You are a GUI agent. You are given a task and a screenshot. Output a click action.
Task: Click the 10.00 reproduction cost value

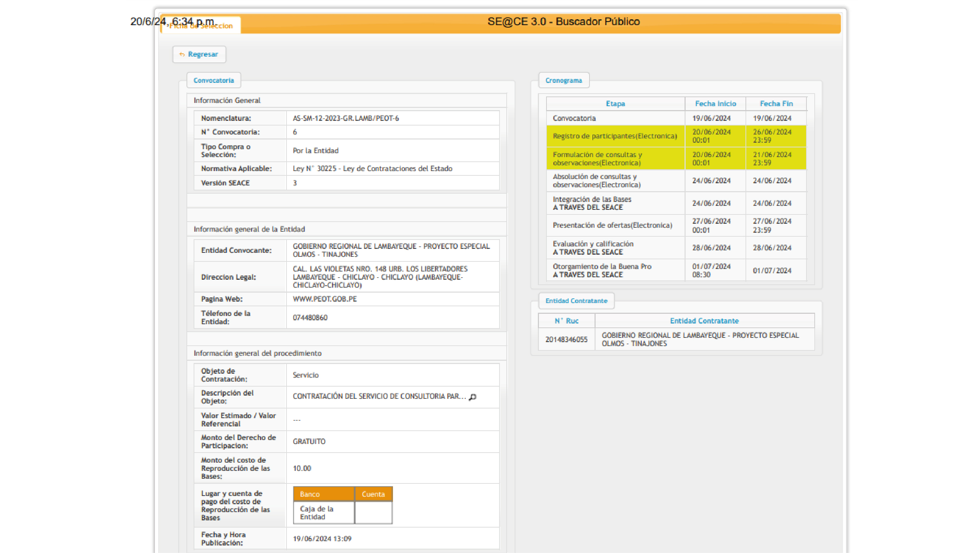(302, 468)
